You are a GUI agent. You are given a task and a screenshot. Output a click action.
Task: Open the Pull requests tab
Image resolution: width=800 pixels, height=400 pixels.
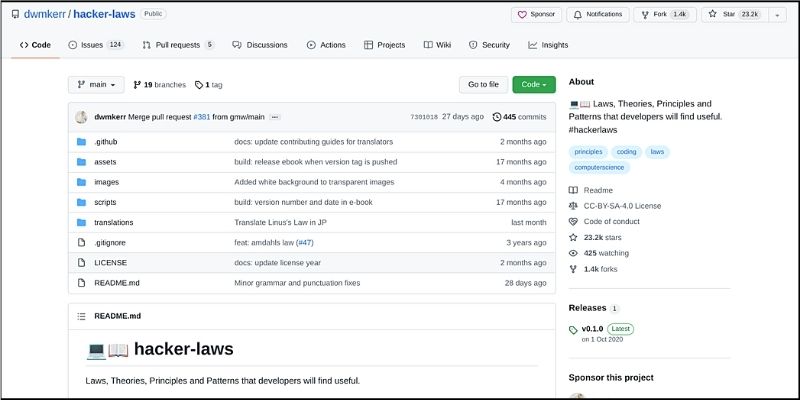(178, 45)
